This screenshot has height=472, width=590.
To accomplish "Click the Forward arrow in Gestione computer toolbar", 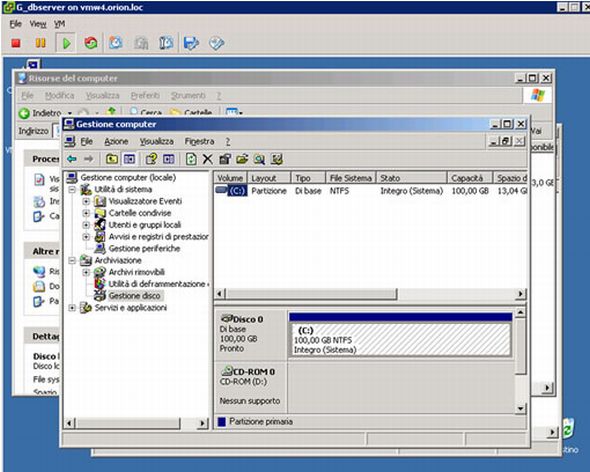I will click(88, 159).
